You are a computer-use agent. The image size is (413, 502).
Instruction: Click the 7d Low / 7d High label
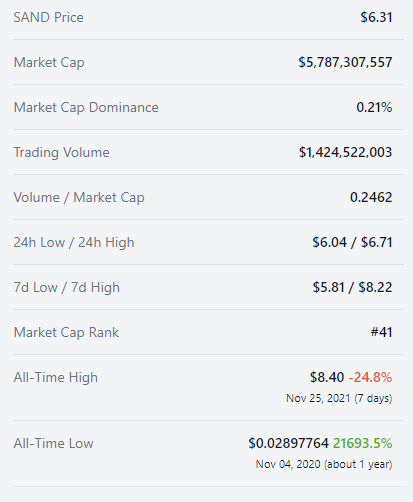[66, 288]
